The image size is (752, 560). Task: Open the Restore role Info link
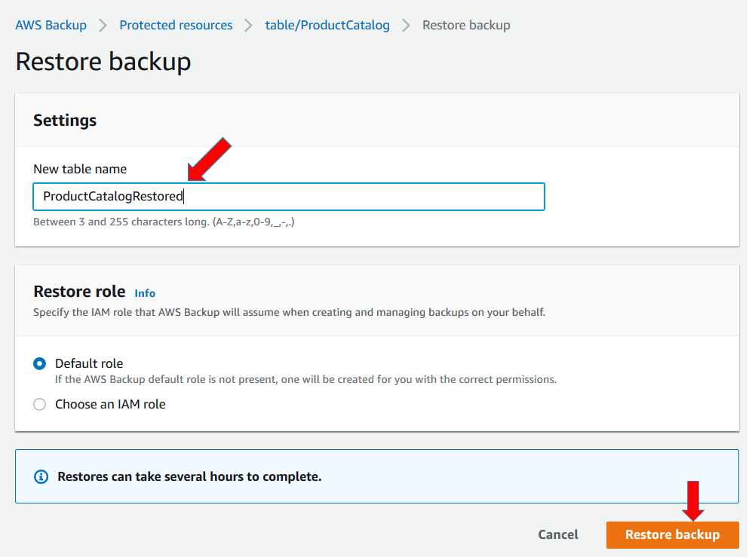pos(145,293)
